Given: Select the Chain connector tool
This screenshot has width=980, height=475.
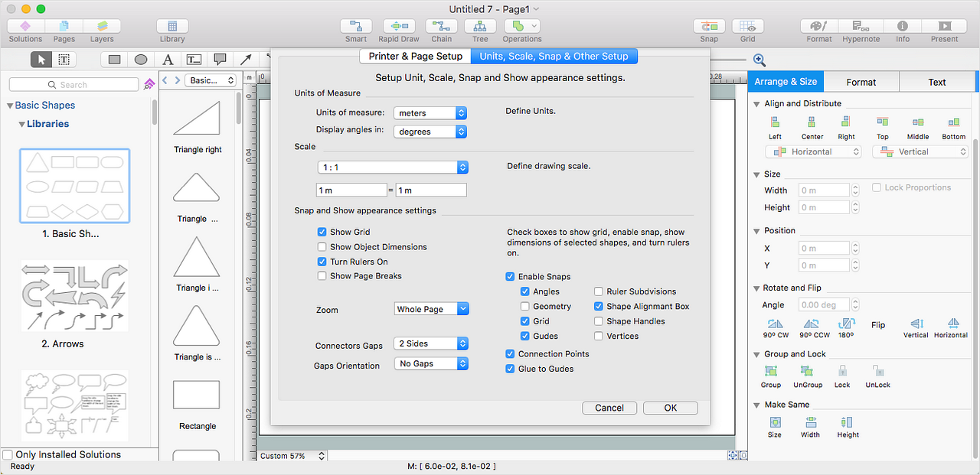Looking at the screenshot, I should point(442,26).
